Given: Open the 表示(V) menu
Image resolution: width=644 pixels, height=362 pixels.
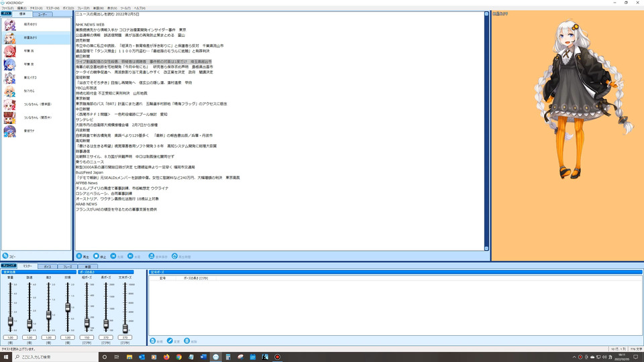Looking at the screenshot, I should click(112, 8).
